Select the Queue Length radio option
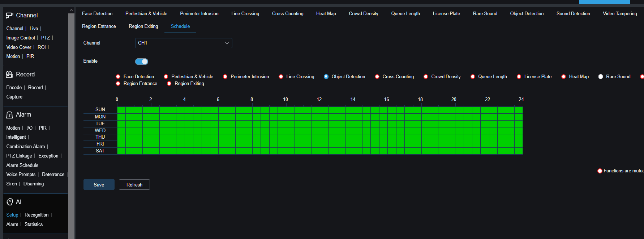The height and width of the screenshot is (239, 644). pos(473,77)
